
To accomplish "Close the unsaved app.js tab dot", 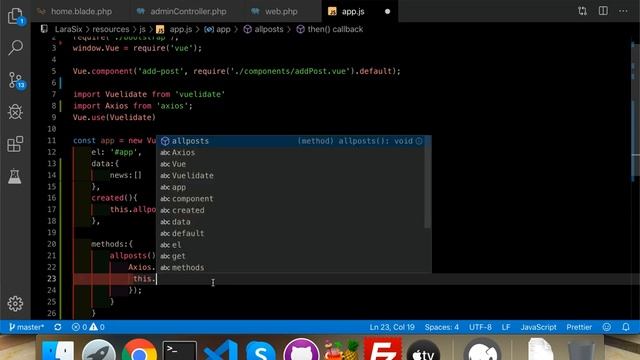I will tap(387, 11).
